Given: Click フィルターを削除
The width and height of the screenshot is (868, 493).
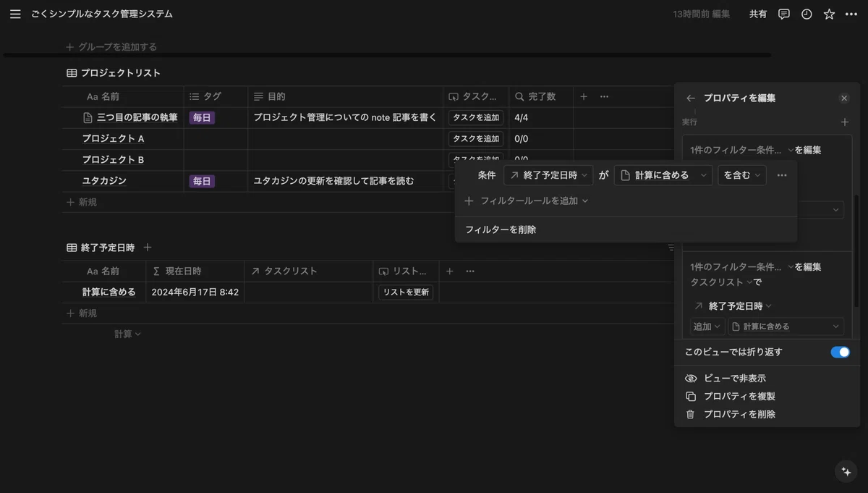Looking at the screenshot, I should 501,229.
